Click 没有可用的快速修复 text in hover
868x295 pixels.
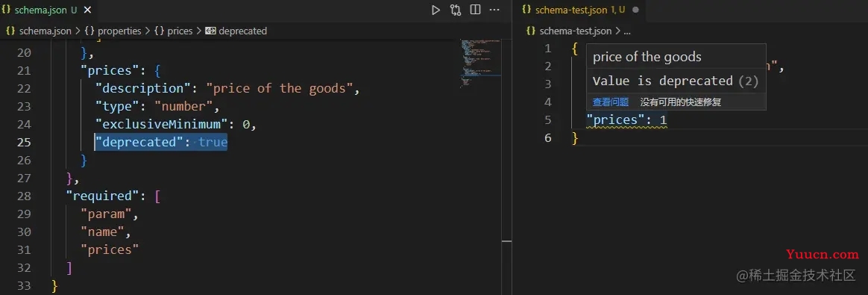[x=681, y=102]
